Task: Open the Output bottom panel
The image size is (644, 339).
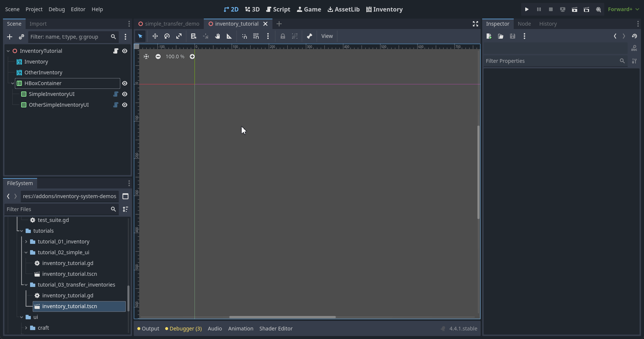Action: (148, 329)
